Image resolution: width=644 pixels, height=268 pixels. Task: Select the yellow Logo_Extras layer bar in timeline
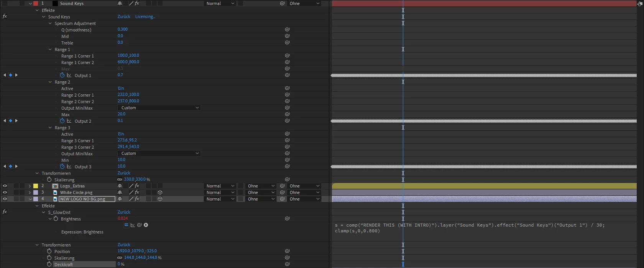[x=484, y=186]
